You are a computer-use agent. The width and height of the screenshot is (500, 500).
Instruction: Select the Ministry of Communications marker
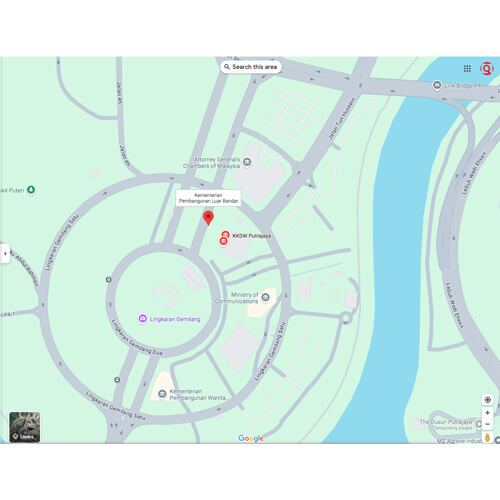pos(266,297)
